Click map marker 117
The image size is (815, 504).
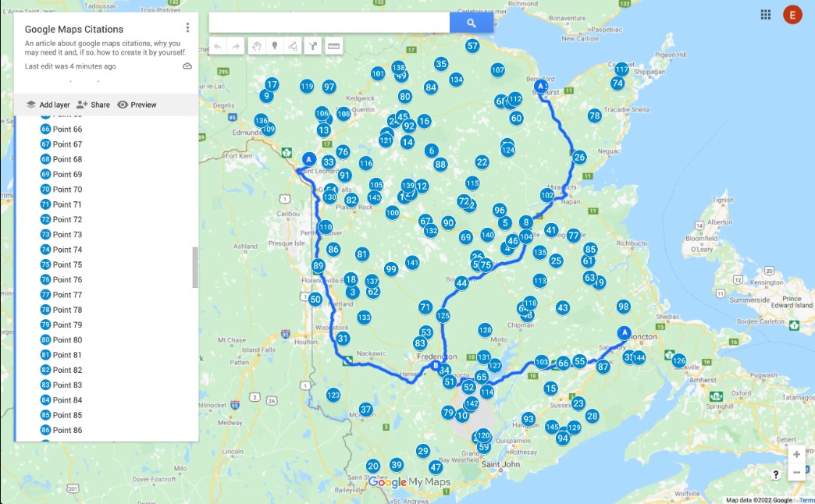[621, 69]
